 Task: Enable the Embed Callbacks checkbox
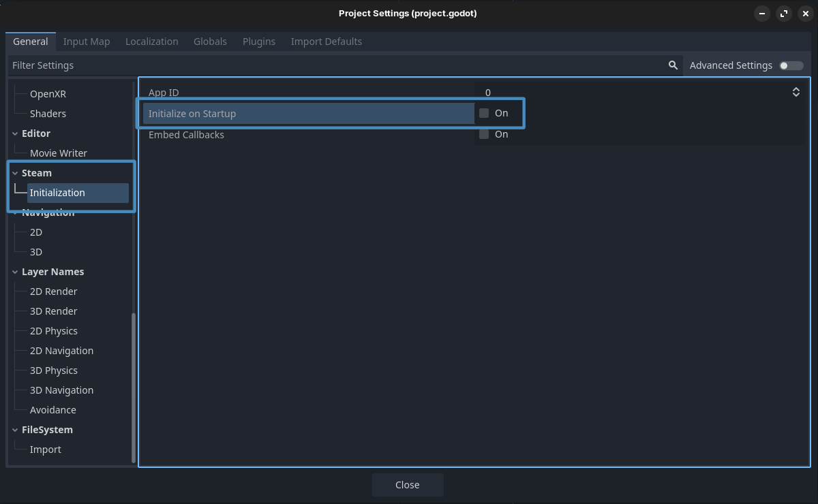[x=484, y=134]
